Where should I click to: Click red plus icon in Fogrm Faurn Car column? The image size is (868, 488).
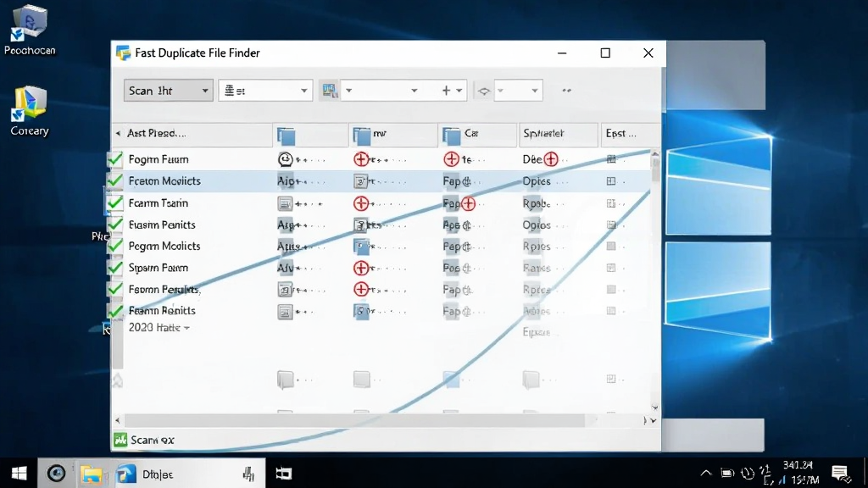(x=451, y=159)
